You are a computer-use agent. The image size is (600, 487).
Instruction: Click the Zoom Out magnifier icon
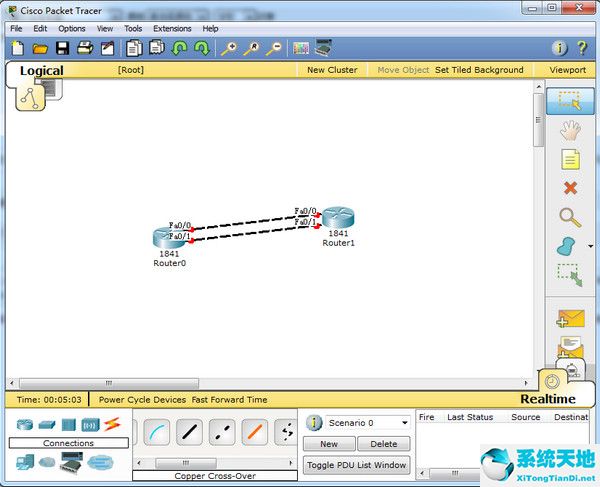(274, 49)
